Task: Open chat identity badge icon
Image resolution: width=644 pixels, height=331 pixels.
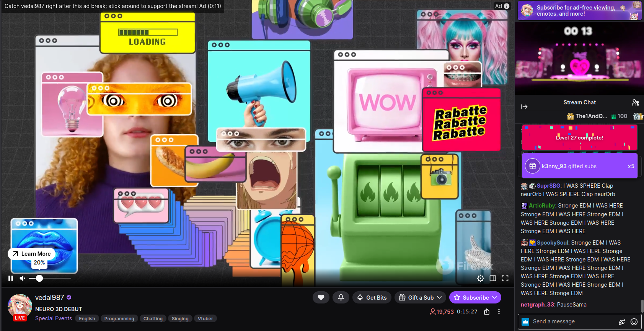Action: tap(525, 322)
